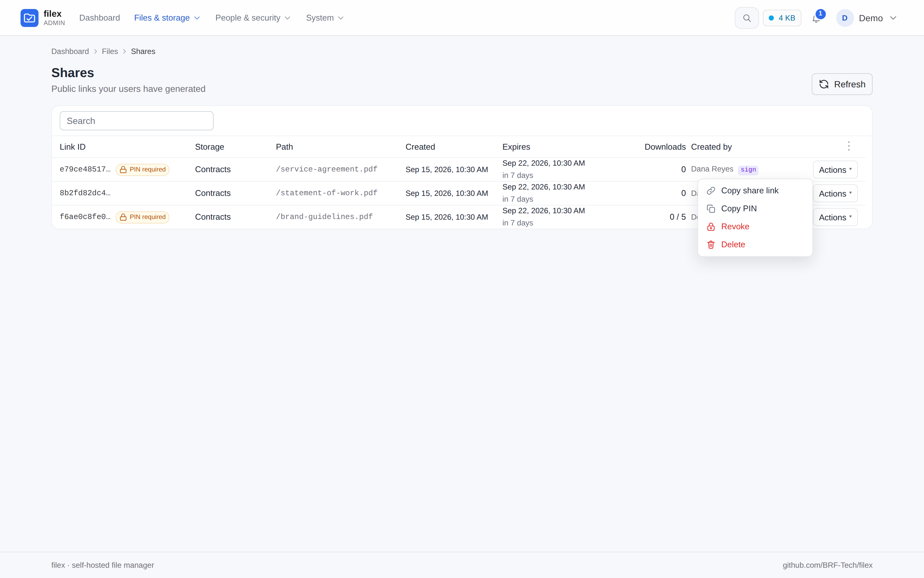Viewport: 924px width, 578px height.
Task: Open the column options three-dot icon
Action: (849, 146)
